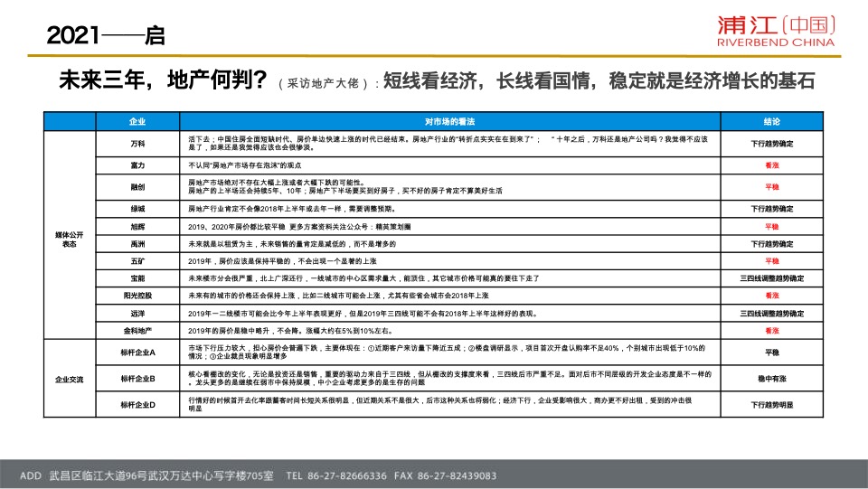The image size is (868, 489).
Task: Click the 浦江中国 Riverbend China logo
Action: pos(776,32)
